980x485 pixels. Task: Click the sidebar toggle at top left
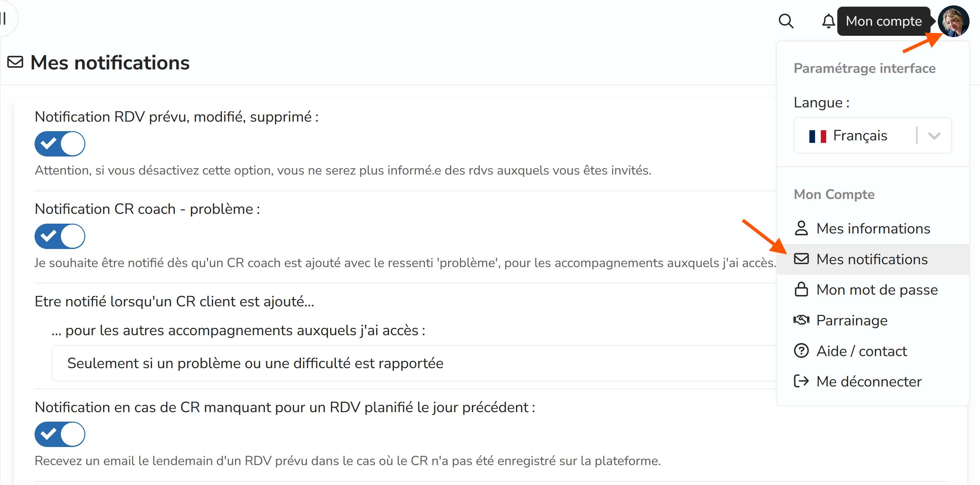4,18
